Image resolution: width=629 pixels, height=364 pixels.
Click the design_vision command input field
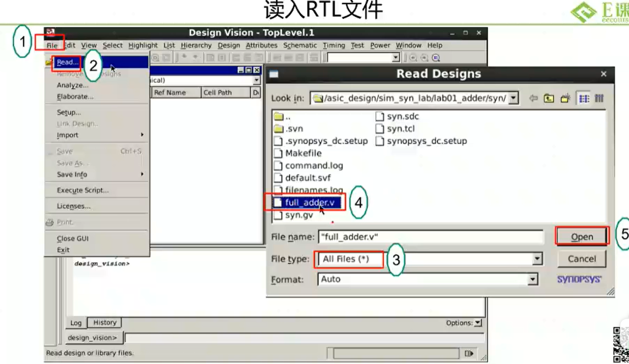pyautogui.click(x=304, y=338)
